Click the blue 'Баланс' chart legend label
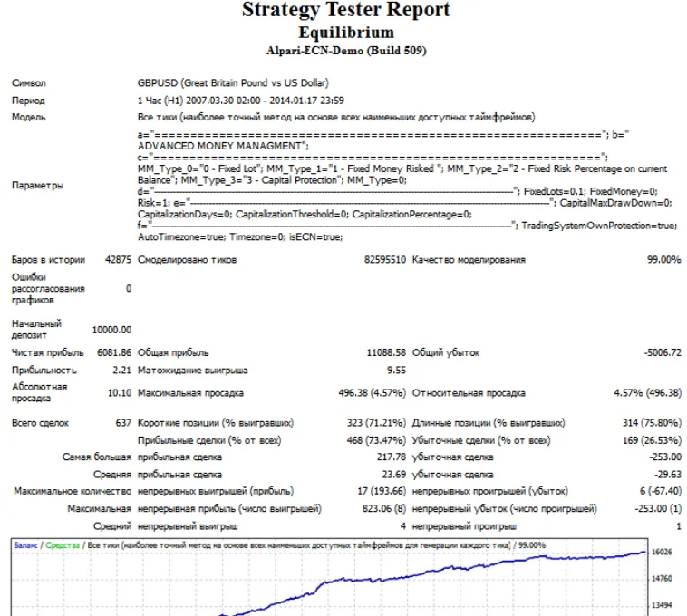The width and height of the screenshot is (687, 616). pos(25,545)
